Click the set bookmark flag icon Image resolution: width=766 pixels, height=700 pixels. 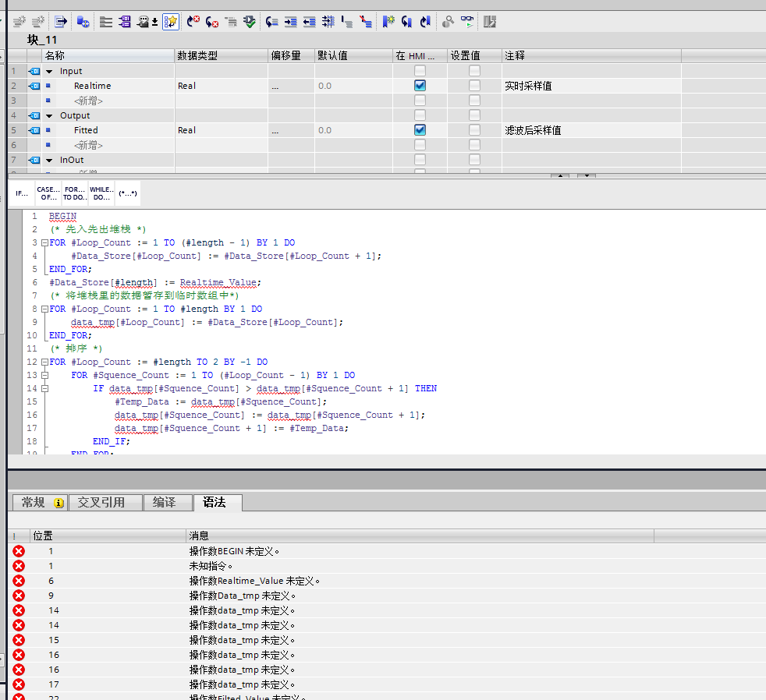(x=388, y=22)
